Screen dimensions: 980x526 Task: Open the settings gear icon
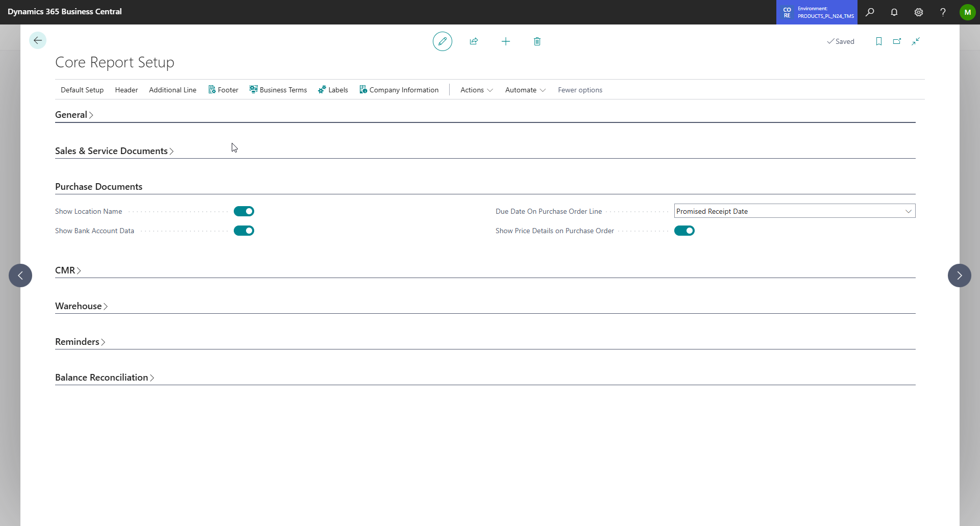(918, 12)
